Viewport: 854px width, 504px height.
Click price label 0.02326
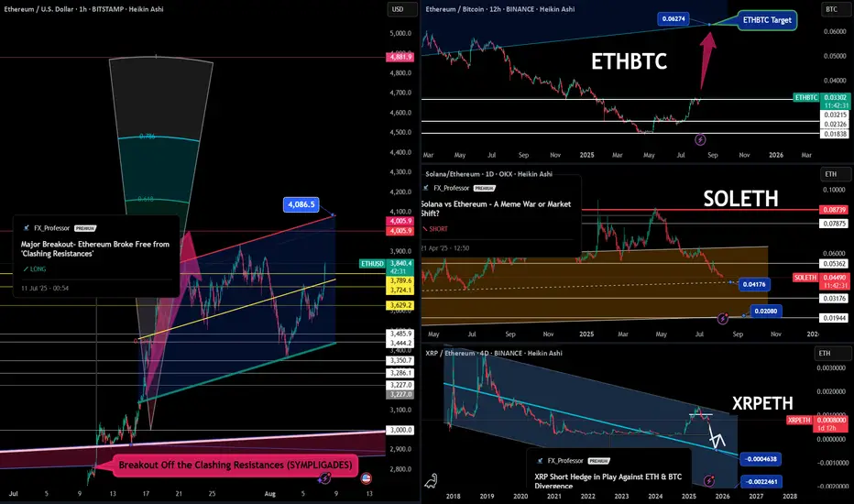835,125
